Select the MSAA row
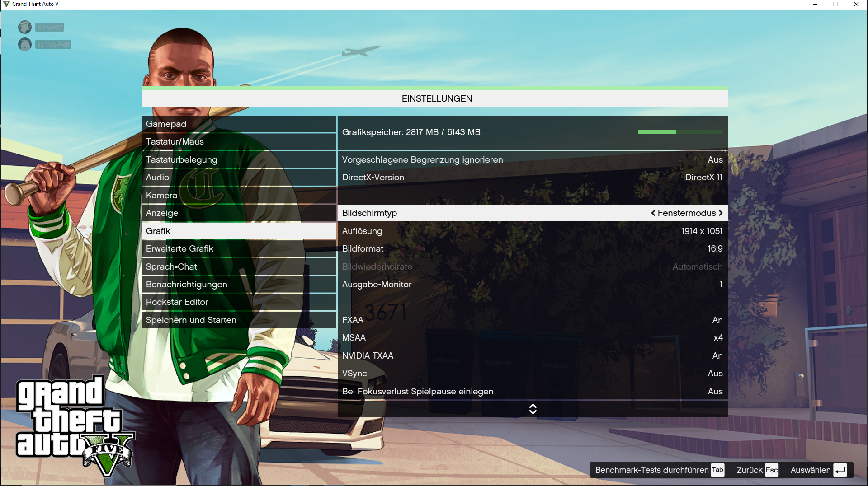This screenshot has height=486, width=868. click(533, 338)
